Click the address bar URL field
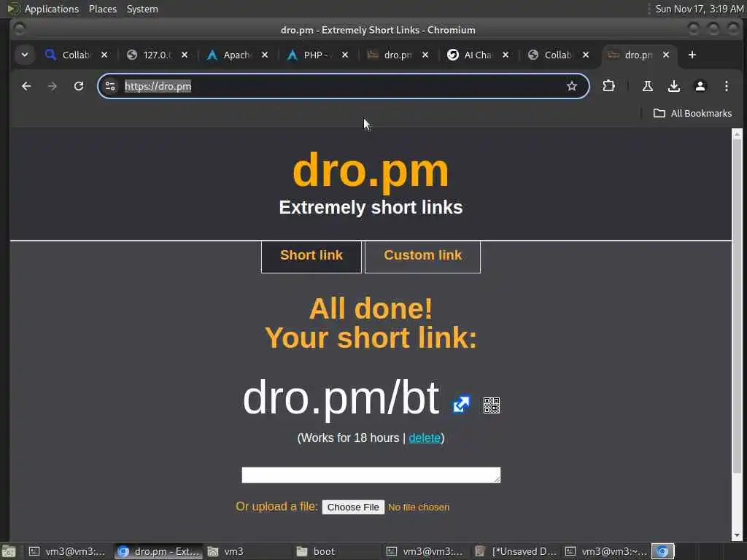 (343, 86)
